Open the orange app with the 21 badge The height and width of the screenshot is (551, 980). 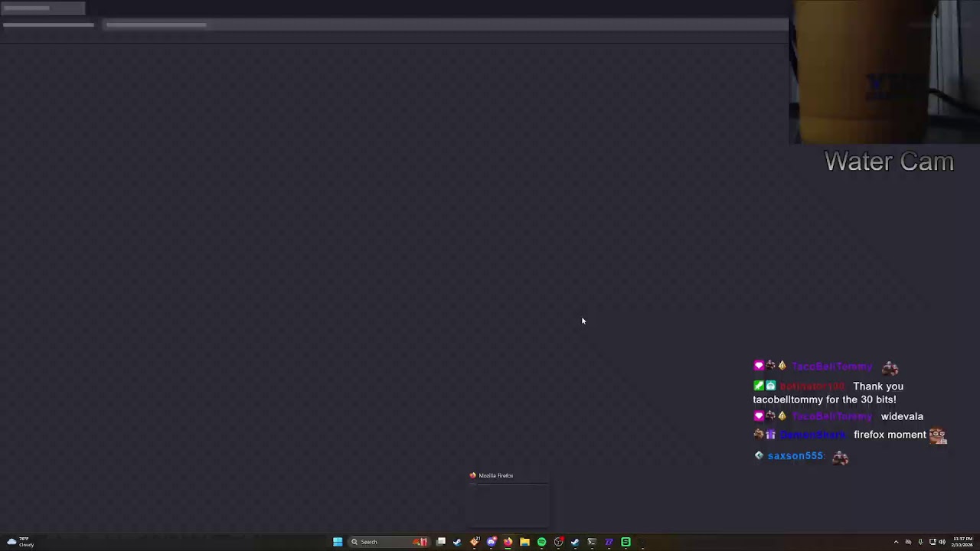(475, 542)
